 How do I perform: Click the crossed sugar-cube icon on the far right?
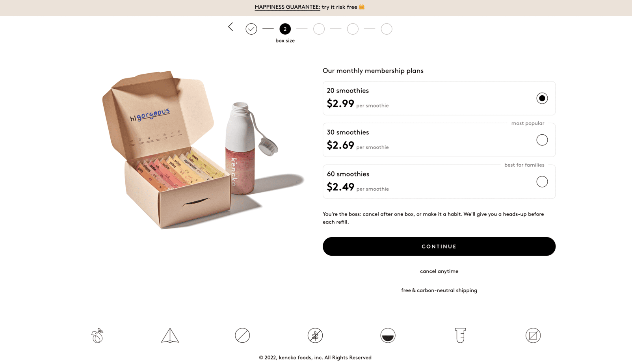pyautogui.click(x=533, y=335)
